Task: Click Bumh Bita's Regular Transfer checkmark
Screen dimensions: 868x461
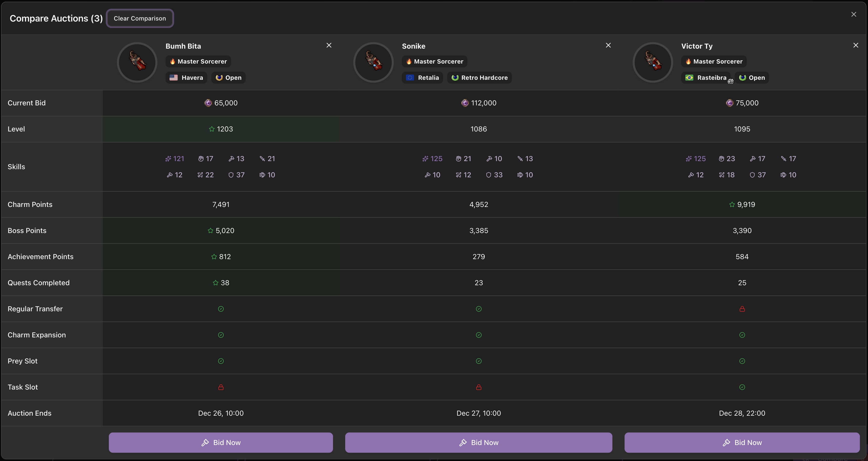Action: click(x=221, y=309)
